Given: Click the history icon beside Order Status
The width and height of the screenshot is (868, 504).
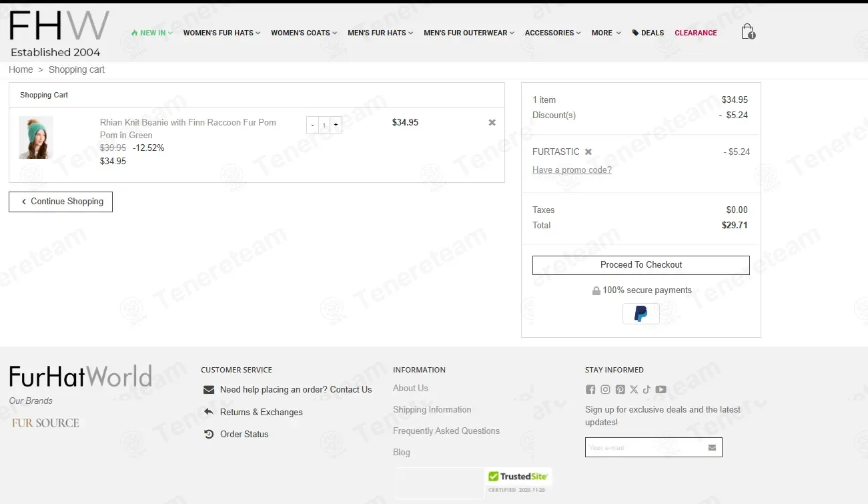Looking at the screenshot, I should (209, 434).
